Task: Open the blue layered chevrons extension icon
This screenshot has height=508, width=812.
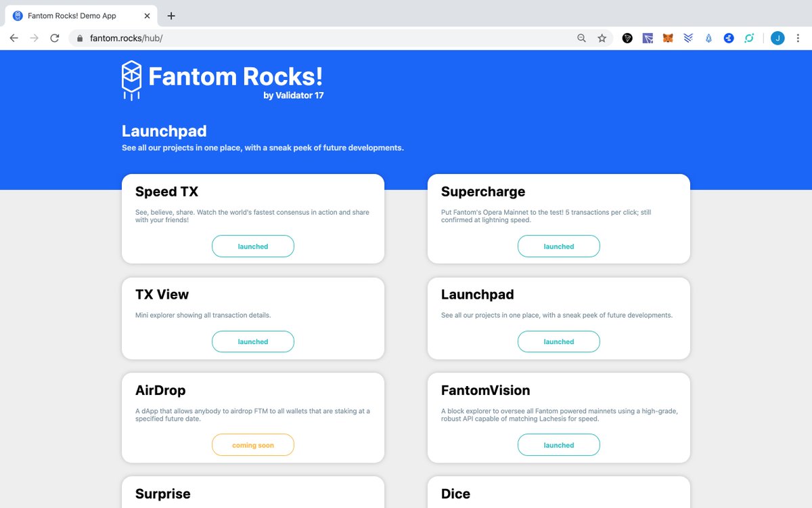Action: tap(688, 39)
